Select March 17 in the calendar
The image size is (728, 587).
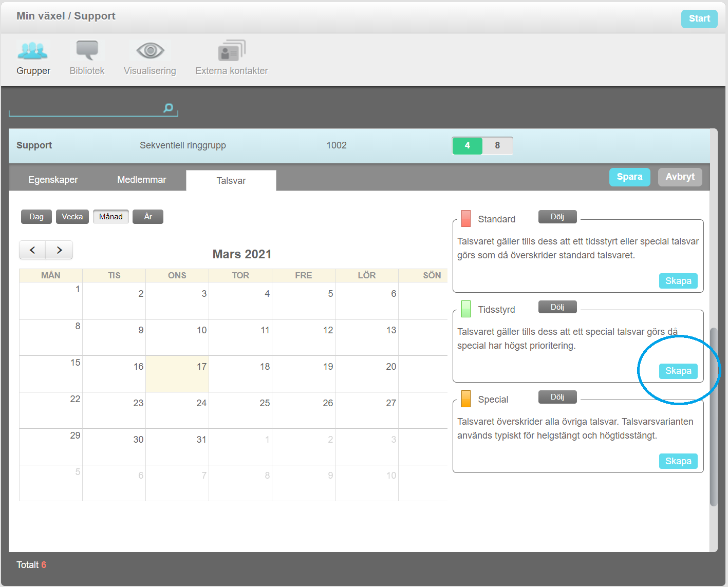pyautogui.click(x=177, y=374)
